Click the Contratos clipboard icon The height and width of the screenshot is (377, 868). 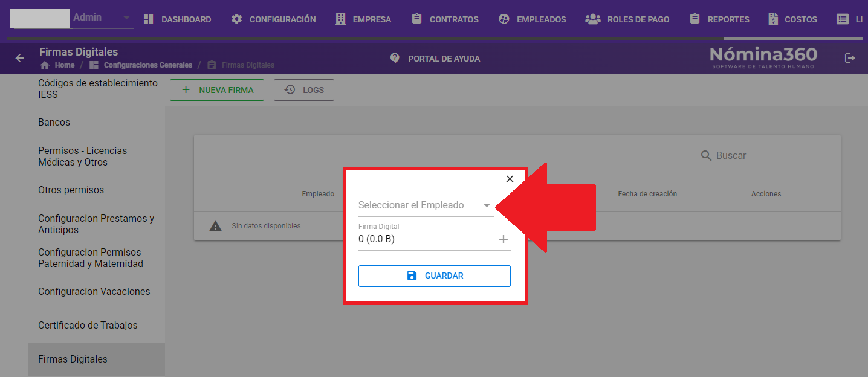(416, 19)
